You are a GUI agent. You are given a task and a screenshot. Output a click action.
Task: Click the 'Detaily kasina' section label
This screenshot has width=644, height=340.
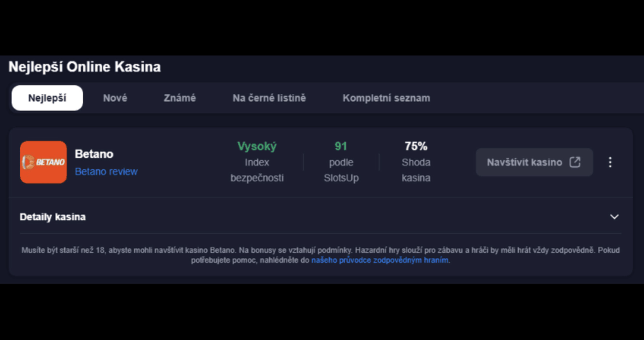tap(53, 217)
